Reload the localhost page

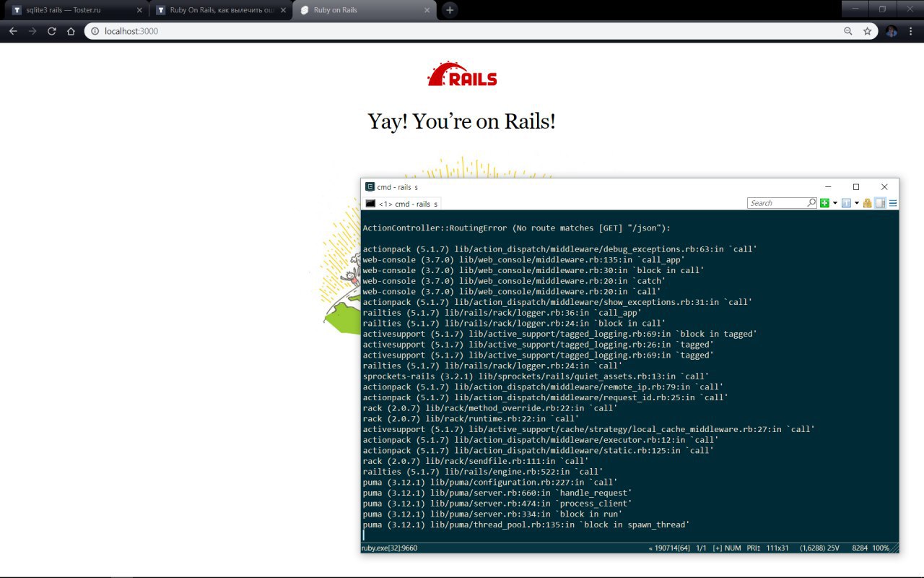pos(51,31)
